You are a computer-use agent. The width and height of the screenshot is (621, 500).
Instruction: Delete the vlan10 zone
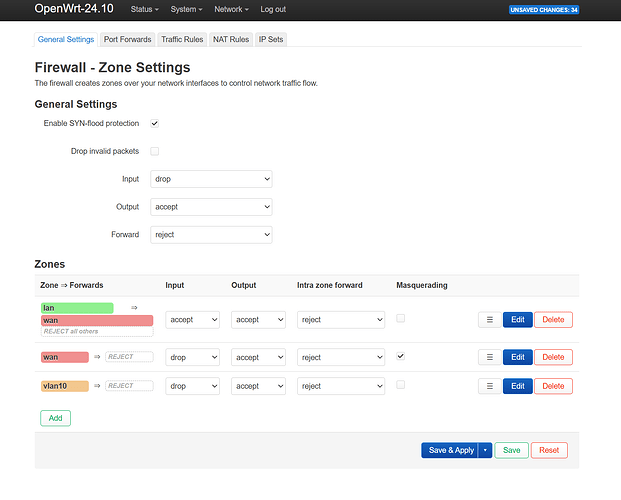[553, 386]
